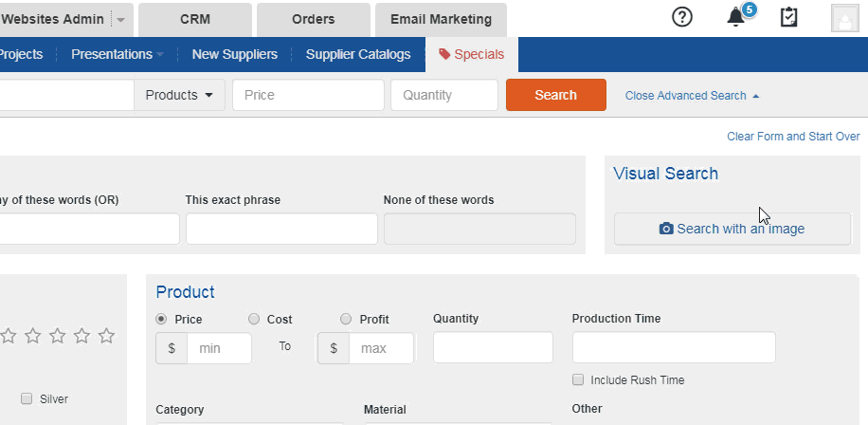Click the second rating star
868x425 pixels.
pos(32,335)
